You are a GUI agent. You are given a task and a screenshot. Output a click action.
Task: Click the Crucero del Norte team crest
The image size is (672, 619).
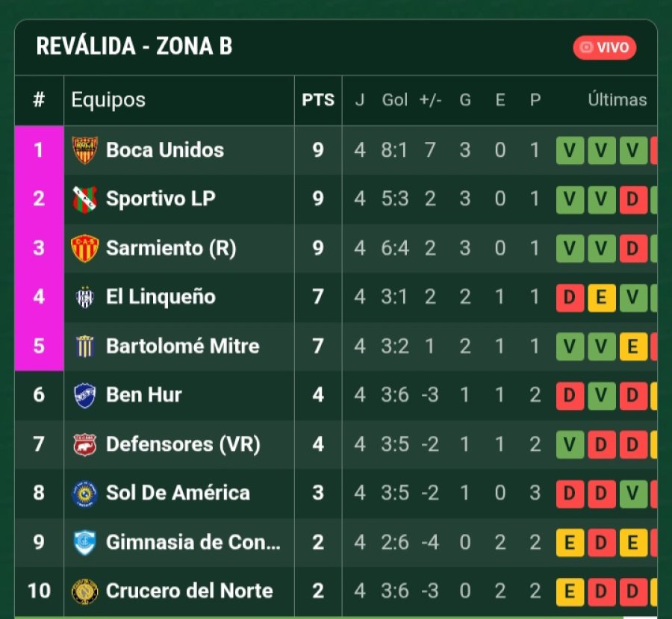click(x=84, y=591)
